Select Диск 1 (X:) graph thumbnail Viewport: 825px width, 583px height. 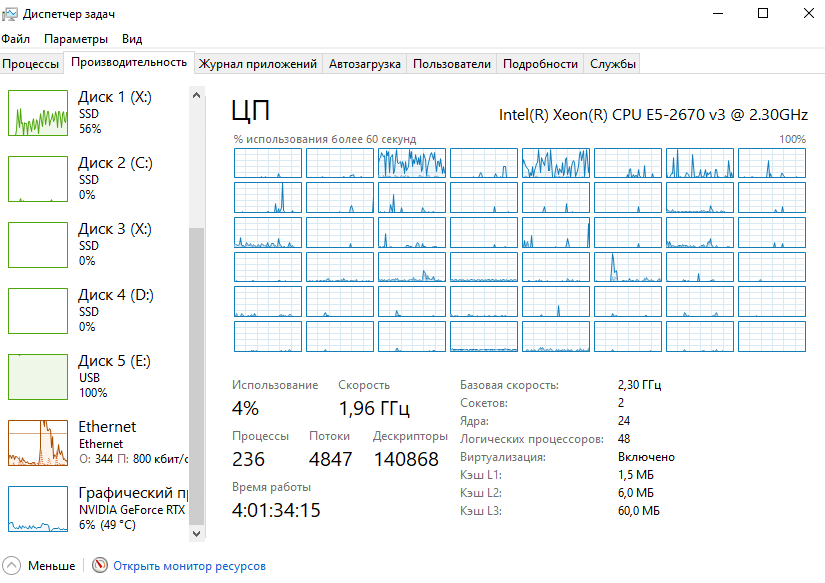[x=38, y=113]
